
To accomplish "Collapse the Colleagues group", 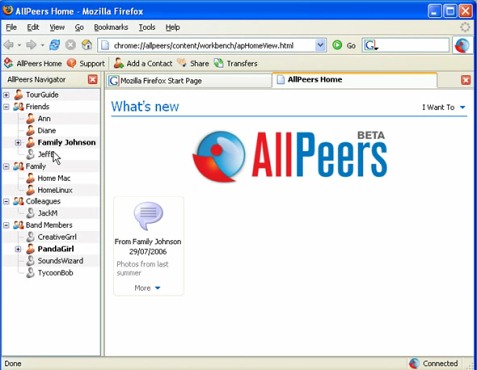I will [6, 202].
